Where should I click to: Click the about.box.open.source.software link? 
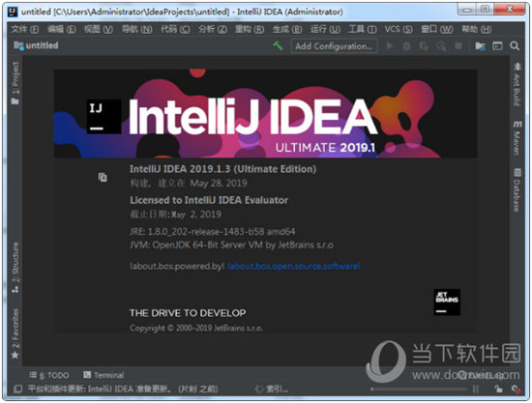[293, 267]
